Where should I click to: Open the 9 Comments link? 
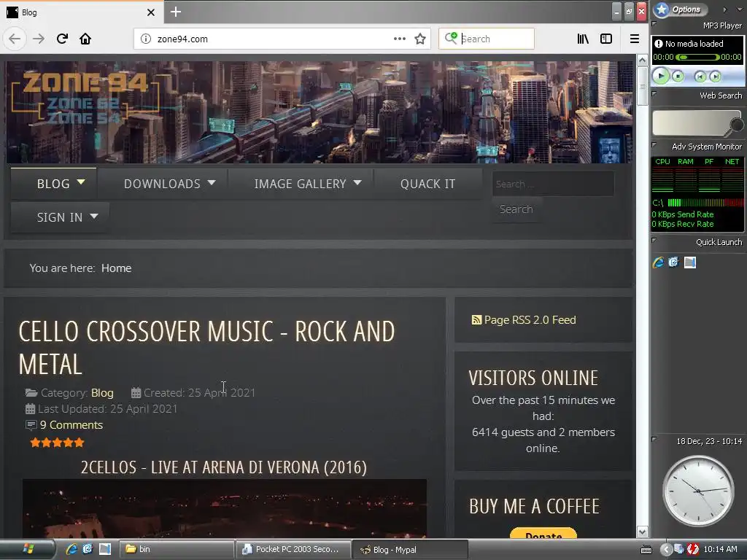pos(71,425)
